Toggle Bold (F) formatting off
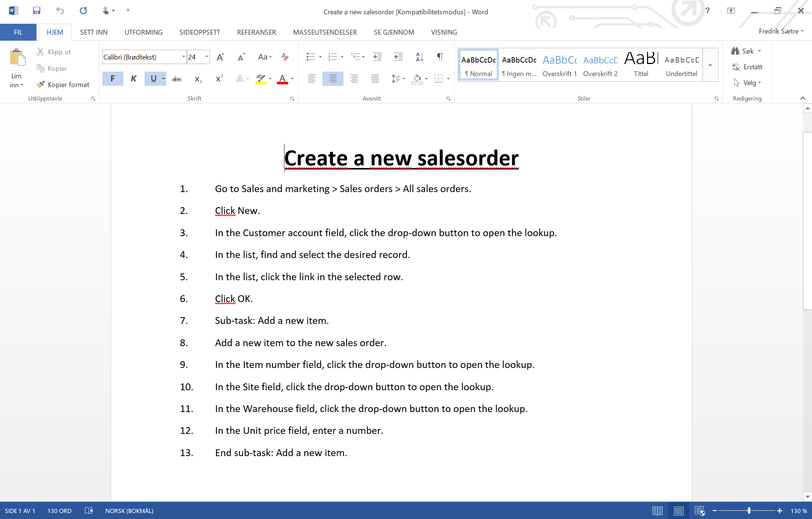812x519 pixels. click(113, 78)
